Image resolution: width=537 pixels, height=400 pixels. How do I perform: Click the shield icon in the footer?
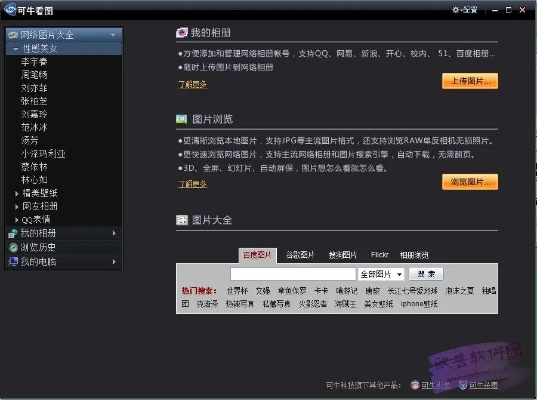(463, 385)
